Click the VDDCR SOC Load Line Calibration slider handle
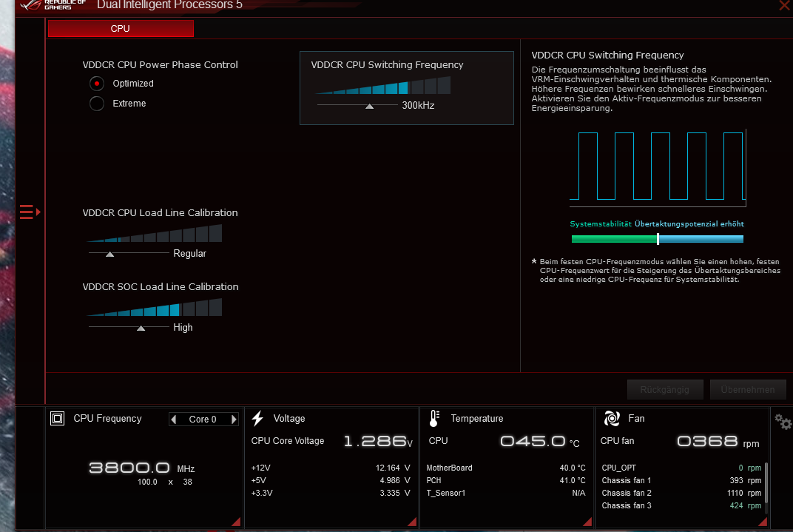Viewport: 793px width, 532px height. 141,329
